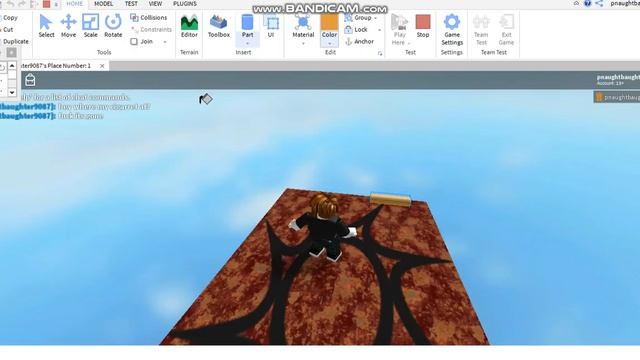Click the red stop square in quick access bar
The image size is (640, 360).
tap(46, 4)
